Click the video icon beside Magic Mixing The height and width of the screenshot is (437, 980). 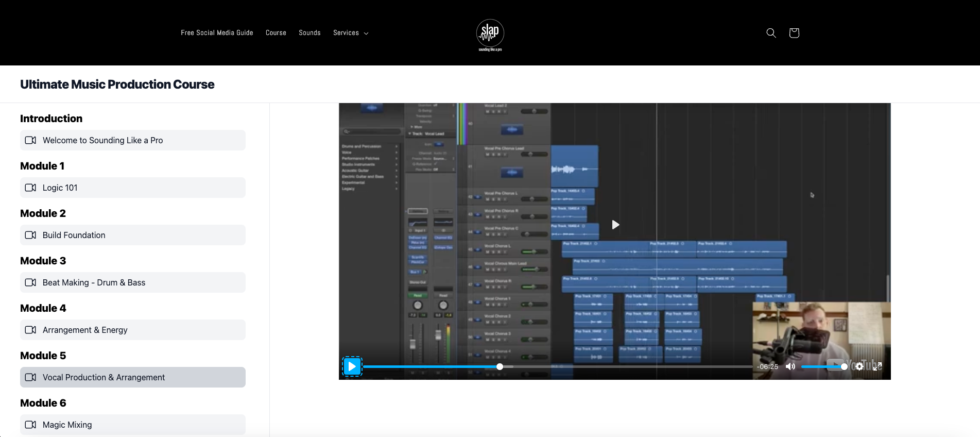click(x=31, y=425)
